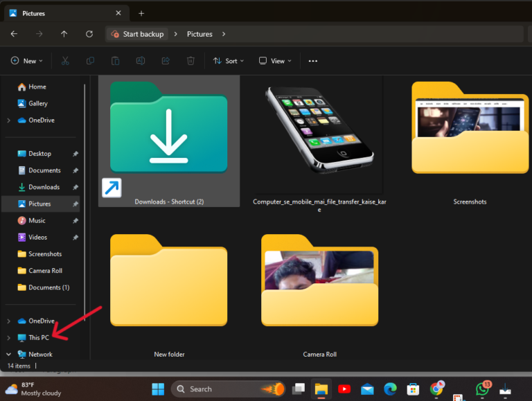Open the New item dropdown
Screen dimensions: 532x401
pos(26,61)
